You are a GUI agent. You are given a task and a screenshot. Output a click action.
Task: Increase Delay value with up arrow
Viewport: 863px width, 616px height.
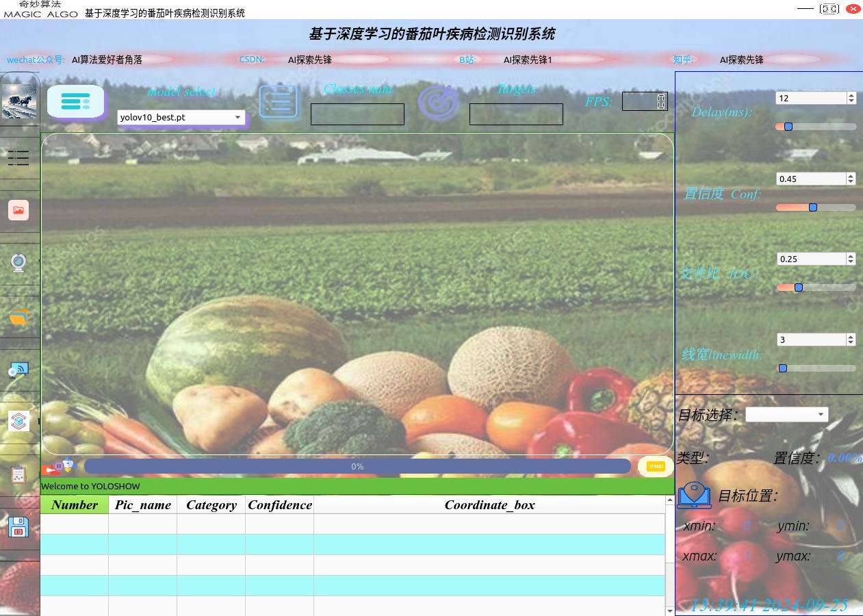pyautogui.click(x=851, y=95)
